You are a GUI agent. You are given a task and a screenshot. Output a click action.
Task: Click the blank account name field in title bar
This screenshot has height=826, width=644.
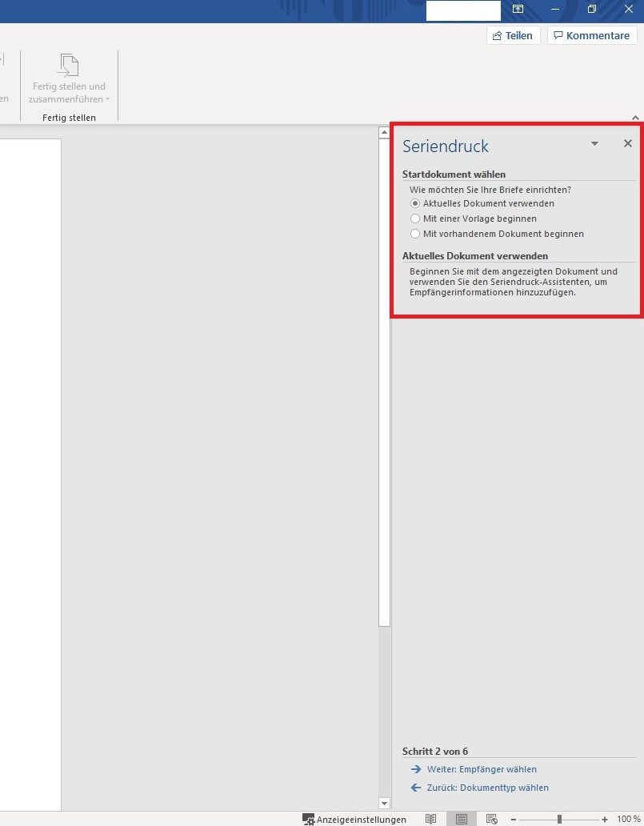tap(463, 10)
